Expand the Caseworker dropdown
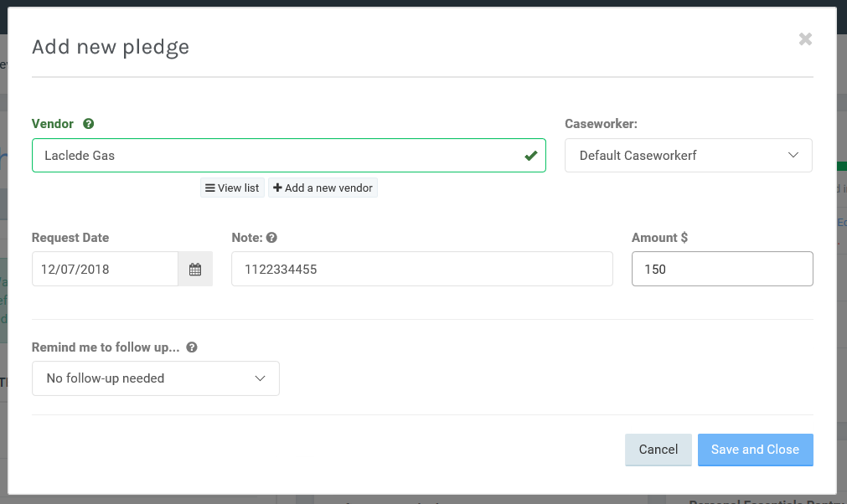The image size is (847, 504). (688, 156)
